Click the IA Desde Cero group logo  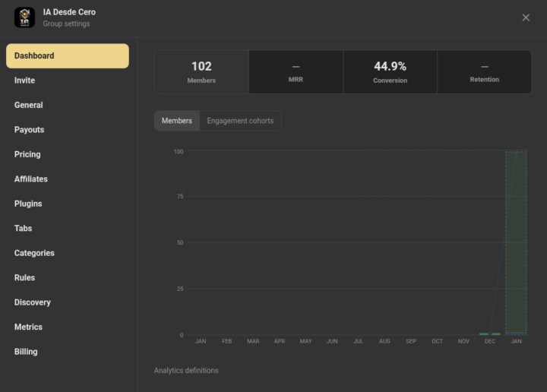coord(24,17)
